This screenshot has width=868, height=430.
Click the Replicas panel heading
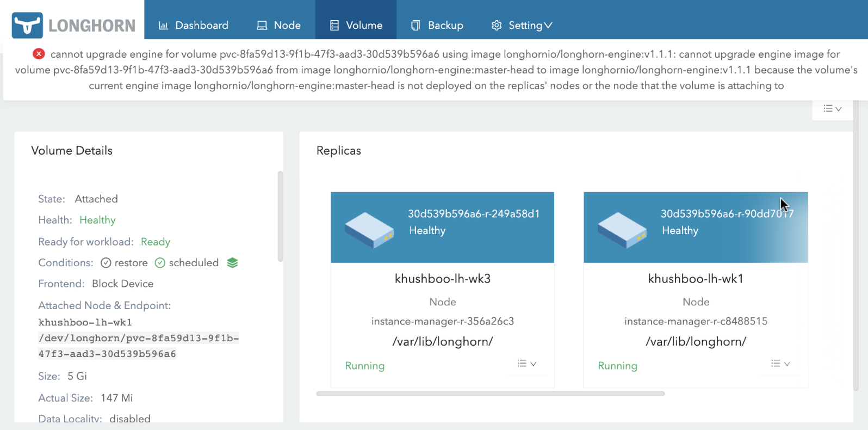pyautogui.click(x=339, y=151)
